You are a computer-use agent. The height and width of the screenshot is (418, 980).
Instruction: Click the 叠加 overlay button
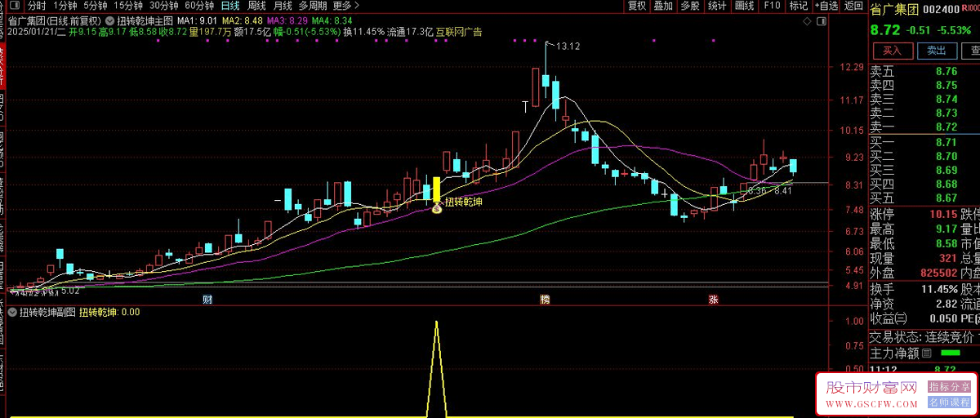coord(663,6)
